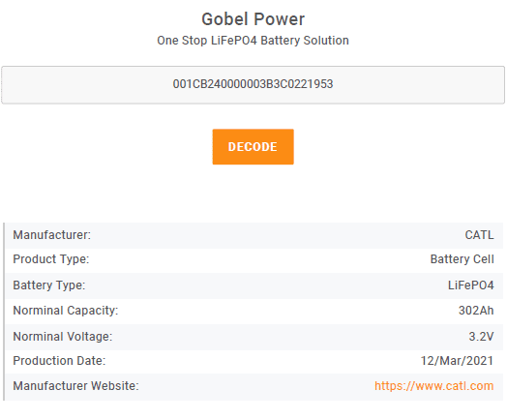507x420 pixels.
Task: Click the One Stop LiFePO4 Battery Solution subtitle
Action: [253, 41]
